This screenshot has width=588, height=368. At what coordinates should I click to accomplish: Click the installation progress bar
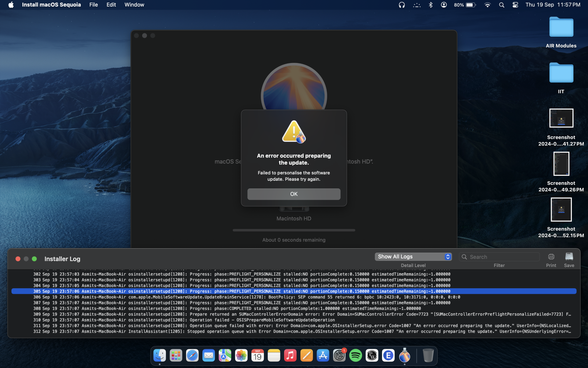coord(294,230)
